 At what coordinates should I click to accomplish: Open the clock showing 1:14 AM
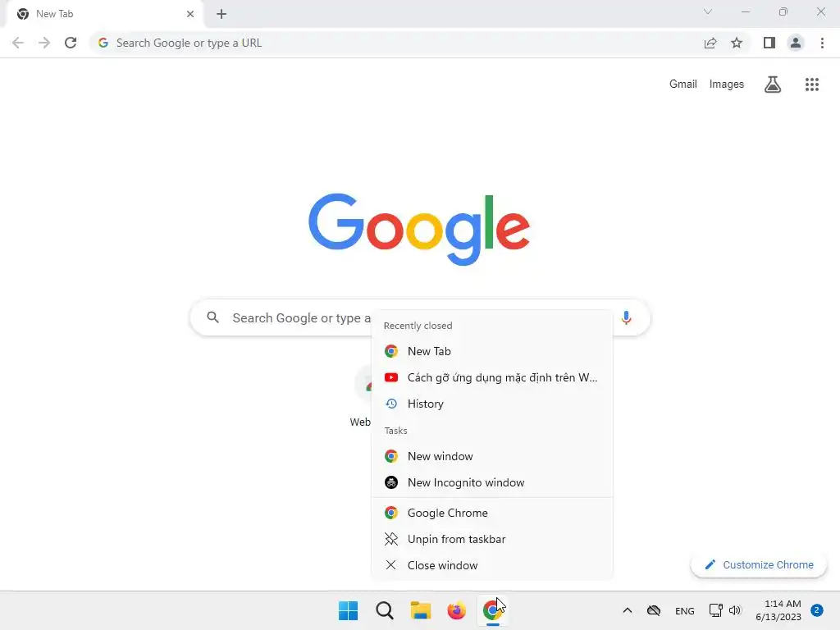click(x=778, y=610)
